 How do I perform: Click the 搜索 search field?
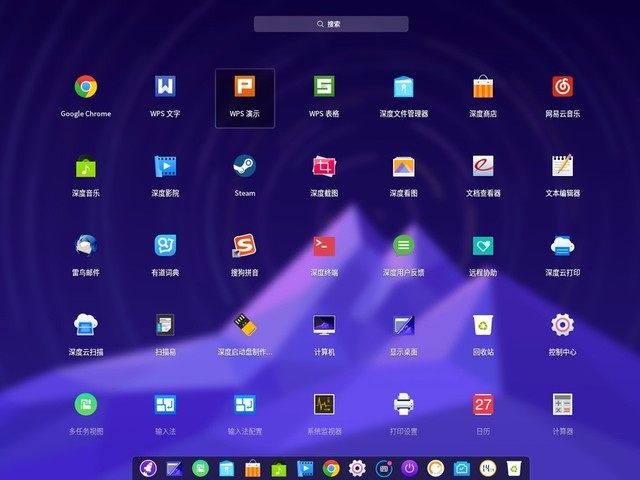pos(330,24)
